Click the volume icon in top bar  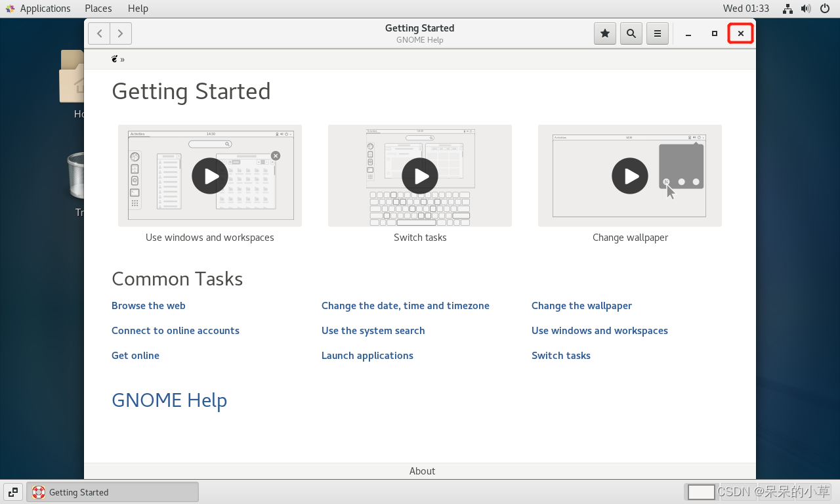click(805, 9)
